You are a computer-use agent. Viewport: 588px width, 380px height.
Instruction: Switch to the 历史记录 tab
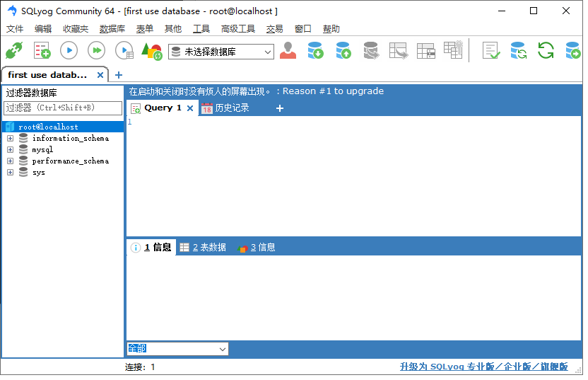click(x=225, y=108)
